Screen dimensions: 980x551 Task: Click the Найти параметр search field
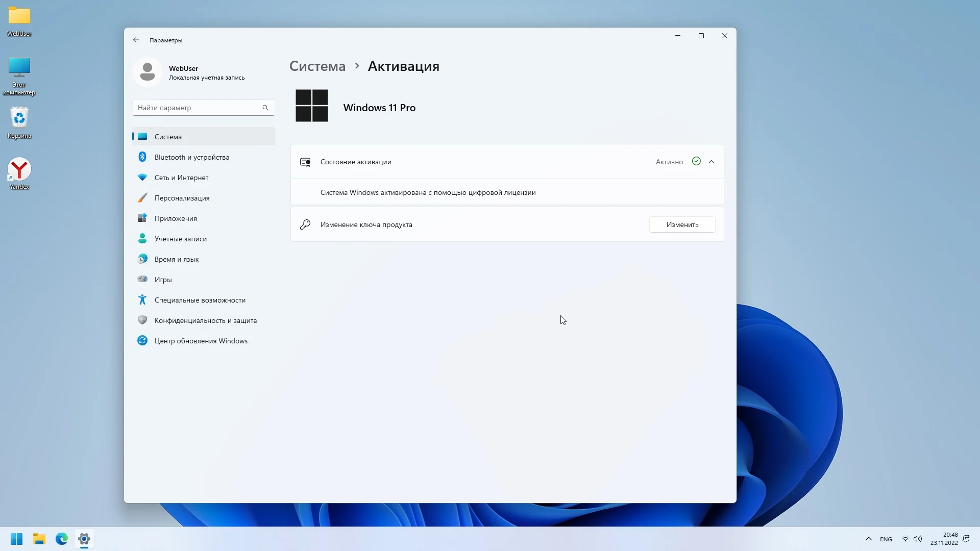(x=197, y=108)
